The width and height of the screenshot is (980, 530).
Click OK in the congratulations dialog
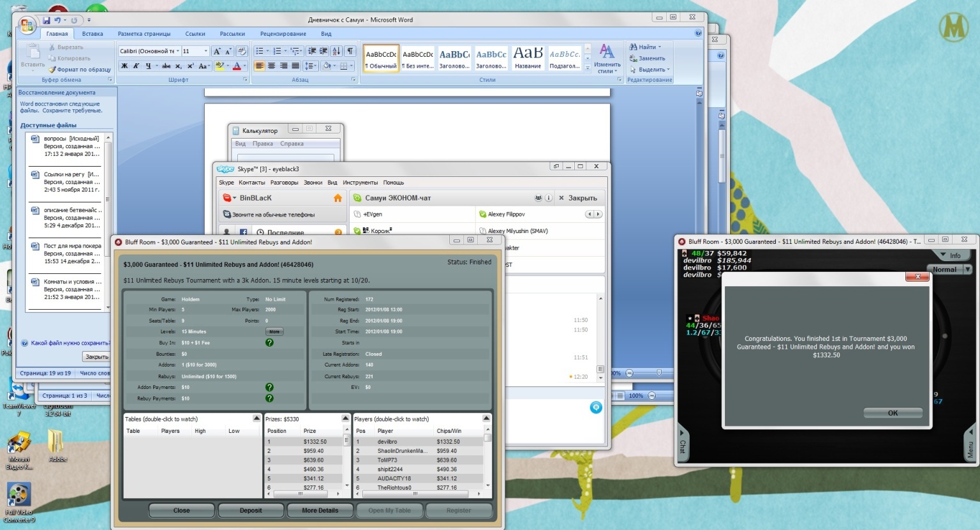click(893, 413)
